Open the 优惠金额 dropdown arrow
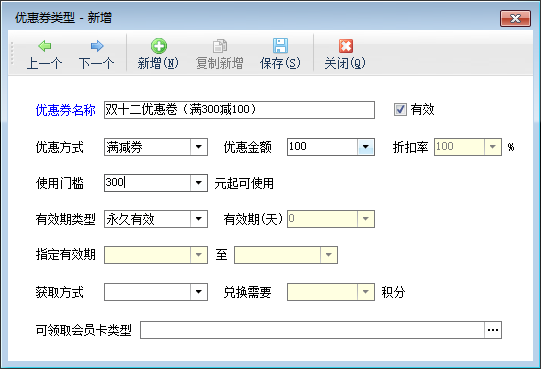 point(366,147)
